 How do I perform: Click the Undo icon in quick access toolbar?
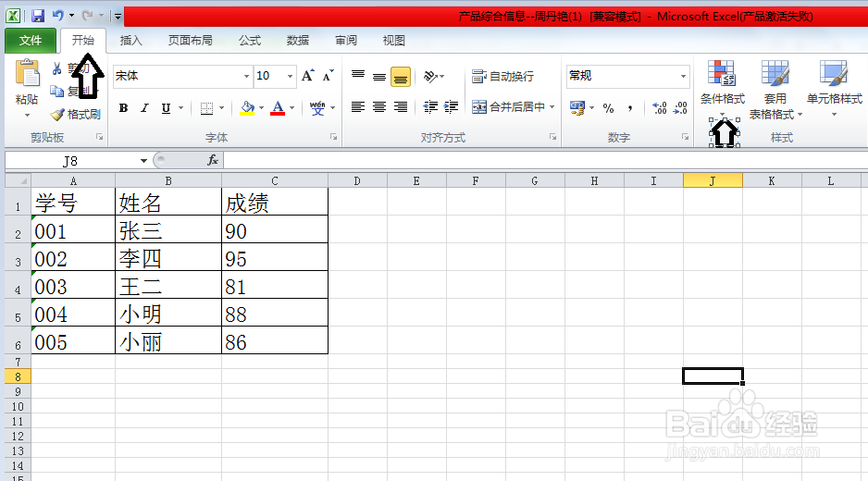click(x=58, y=16)
